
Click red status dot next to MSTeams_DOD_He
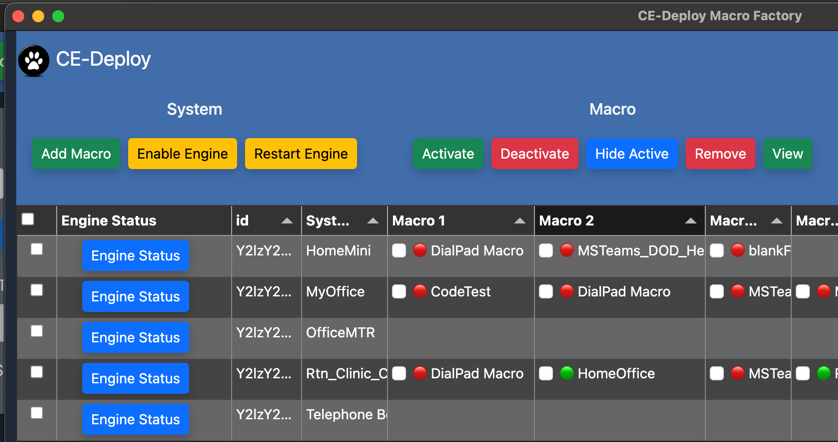[567, 251]
